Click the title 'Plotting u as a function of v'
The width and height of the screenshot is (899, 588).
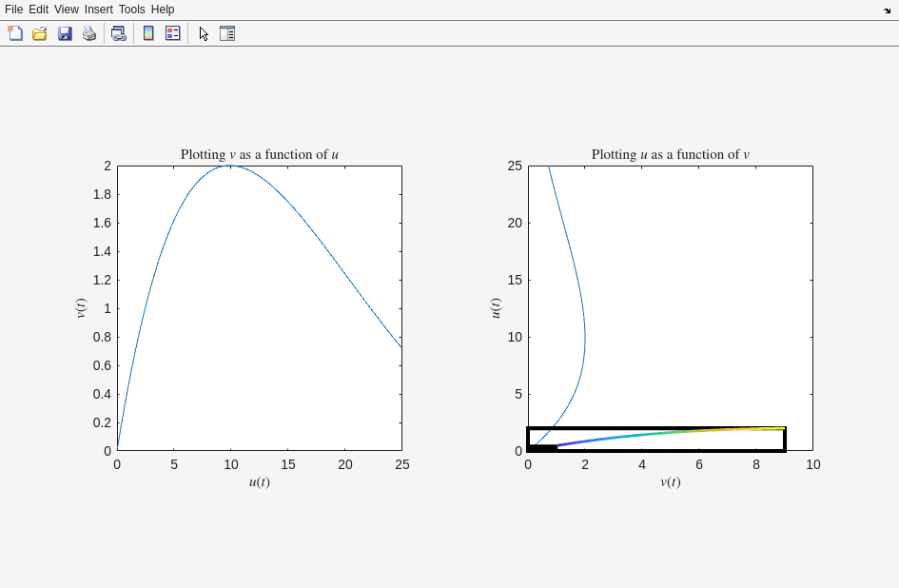click(670, 154)
